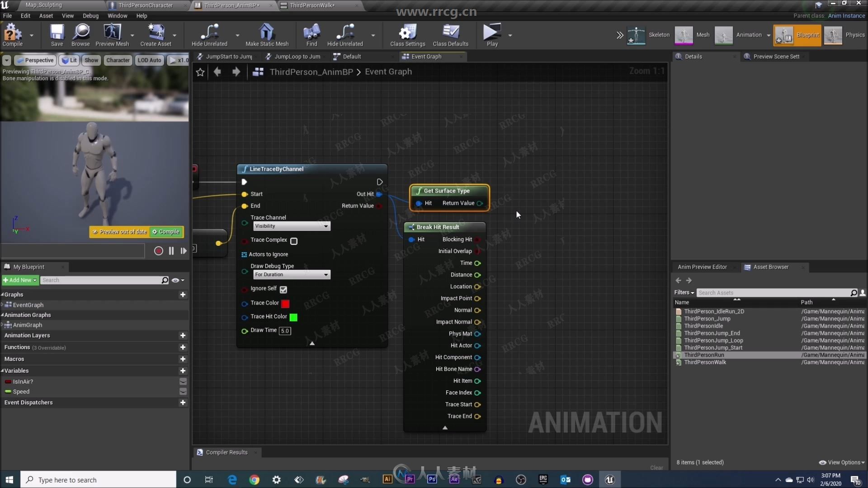The height and width of the screenshot is (488, 868).
Task: Save the current asset
Action: [57, 35]
